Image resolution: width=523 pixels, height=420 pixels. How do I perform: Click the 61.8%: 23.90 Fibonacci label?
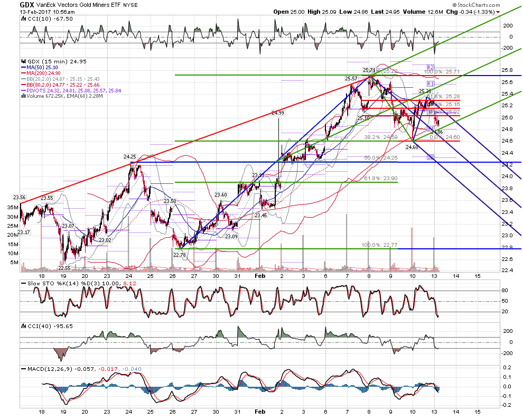click(x=380, y=179)
